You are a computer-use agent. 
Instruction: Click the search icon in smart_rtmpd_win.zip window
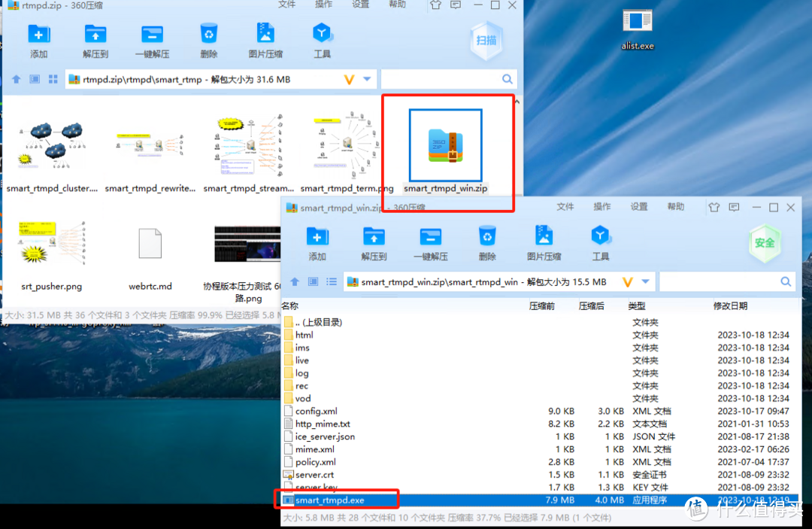click(x=786, y=281)
